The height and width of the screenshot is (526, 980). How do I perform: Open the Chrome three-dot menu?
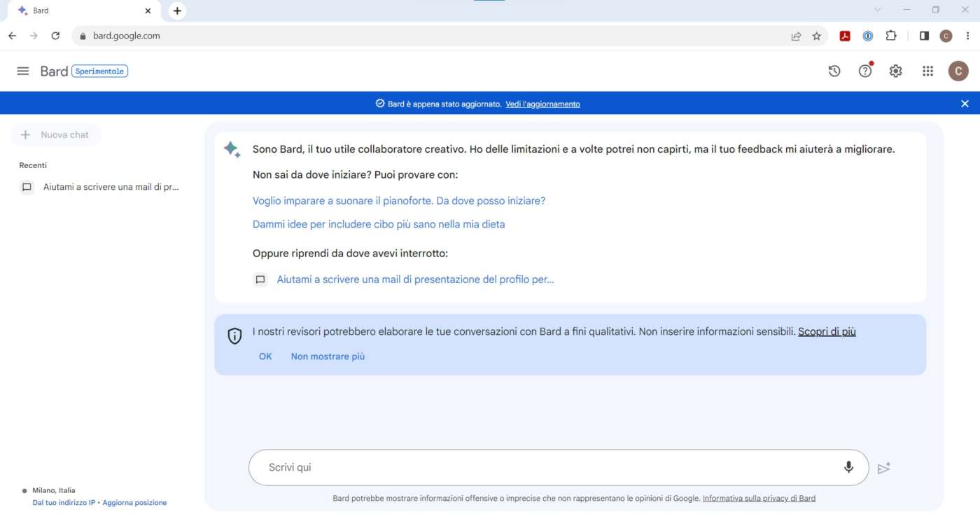click(967, 36)
